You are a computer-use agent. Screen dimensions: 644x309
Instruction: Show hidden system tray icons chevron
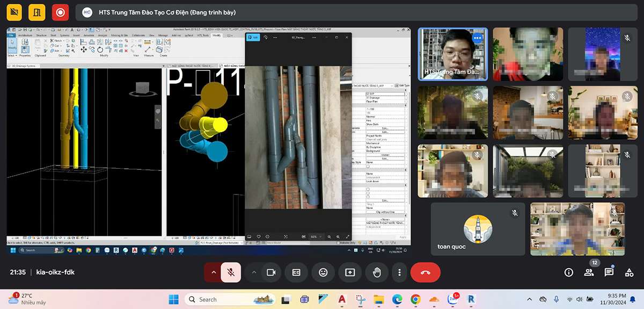coord(530,299)
